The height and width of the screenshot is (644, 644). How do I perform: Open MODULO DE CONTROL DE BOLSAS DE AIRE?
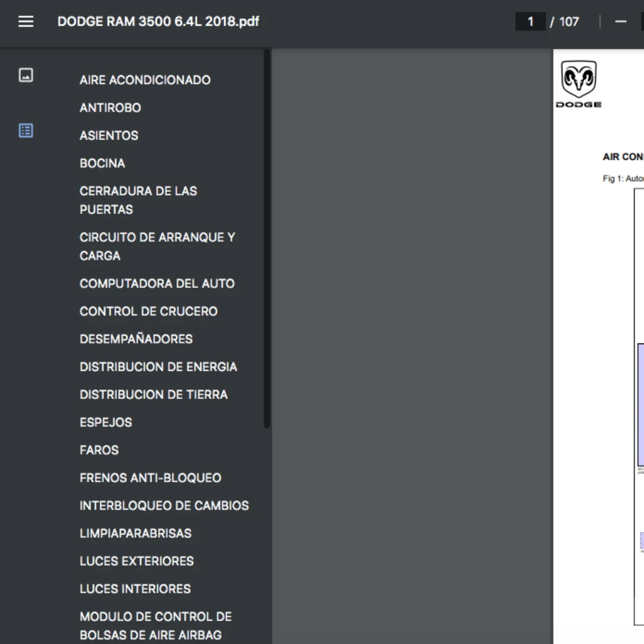[156, 626]
